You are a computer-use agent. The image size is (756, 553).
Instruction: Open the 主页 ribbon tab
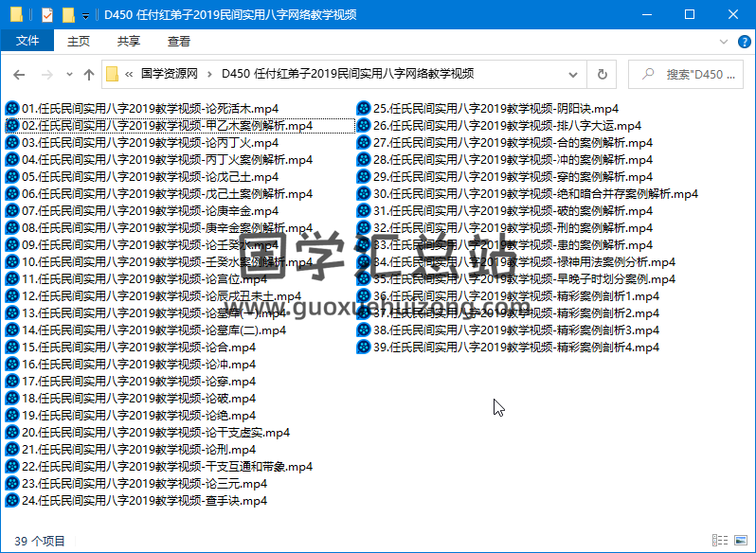click(x=78, y=42)
